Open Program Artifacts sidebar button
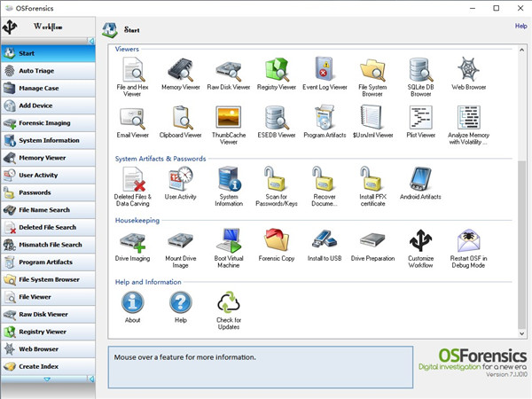Viewport: 532px width, 399px height. 48,262
